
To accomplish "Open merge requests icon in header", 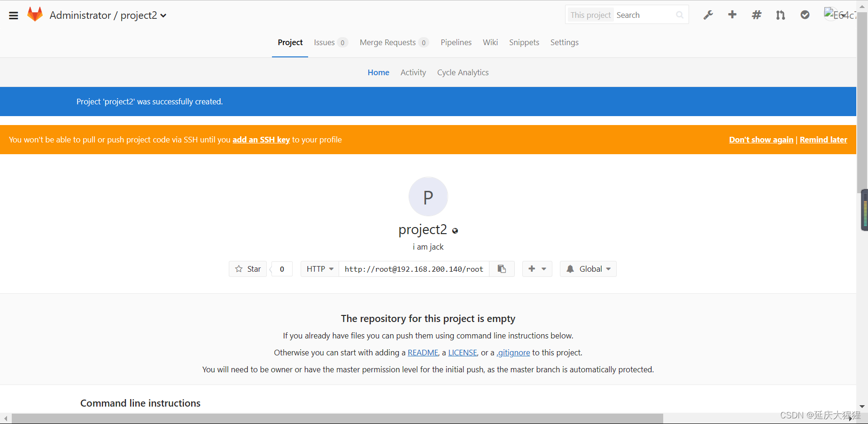I will 781,15.
